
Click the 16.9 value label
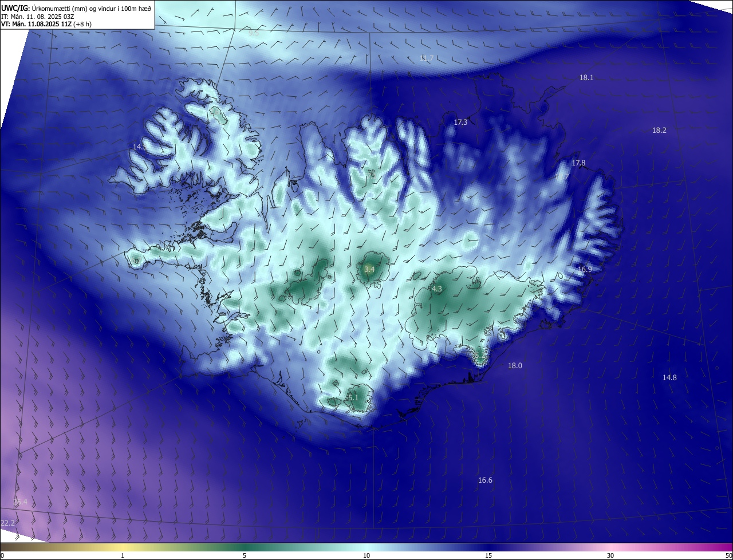coord(585,269)
